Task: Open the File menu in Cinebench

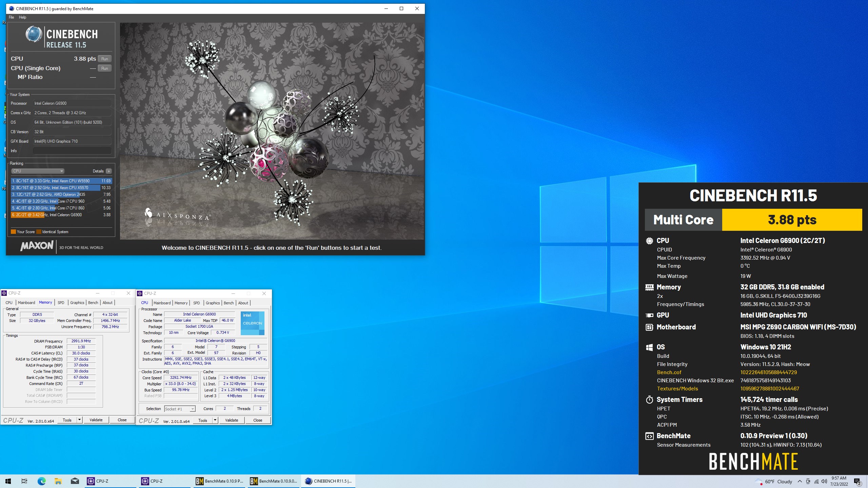Action: [12, 17]
